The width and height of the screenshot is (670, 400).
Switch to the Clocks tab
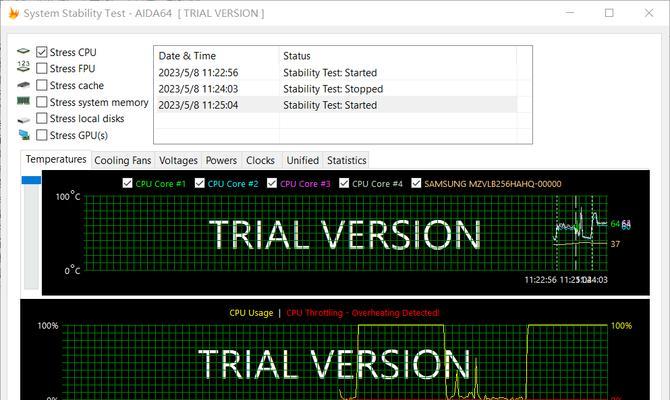click(x=260, y=160)
